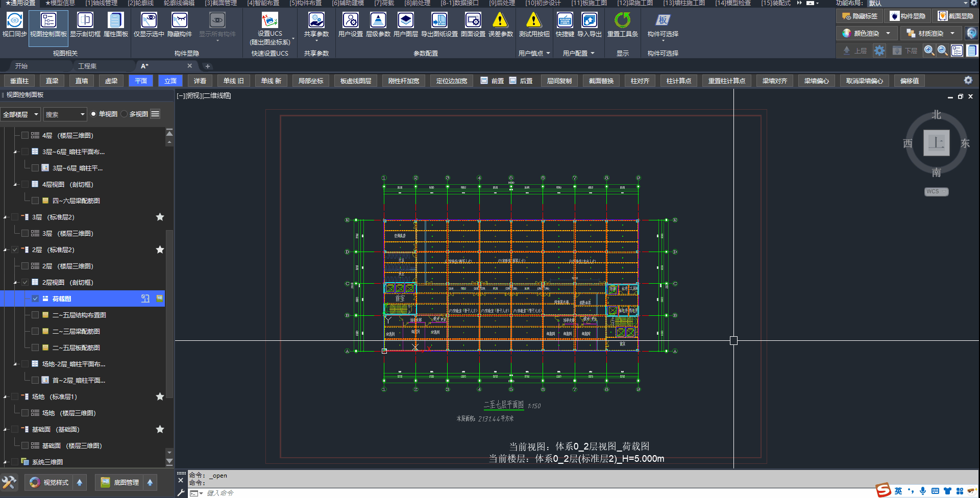Click the 层间复制 button
980x498 pixels.
pos(559,81)
